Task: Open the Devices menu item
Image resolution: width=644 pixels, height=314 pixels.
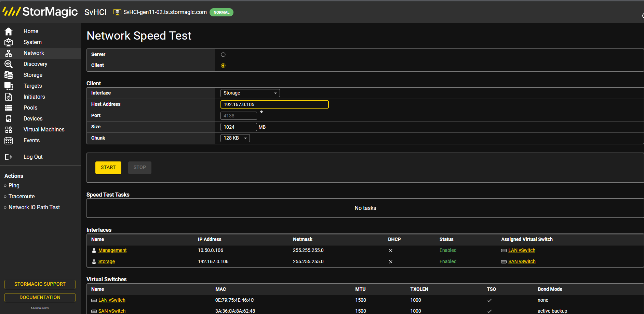Action: [x=33, y=119]
